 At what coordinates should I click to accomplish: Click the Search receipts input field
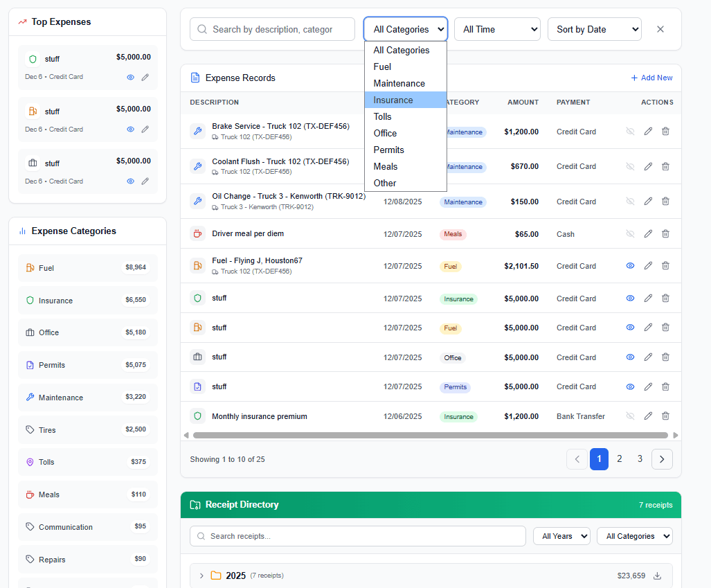[357, 535]
